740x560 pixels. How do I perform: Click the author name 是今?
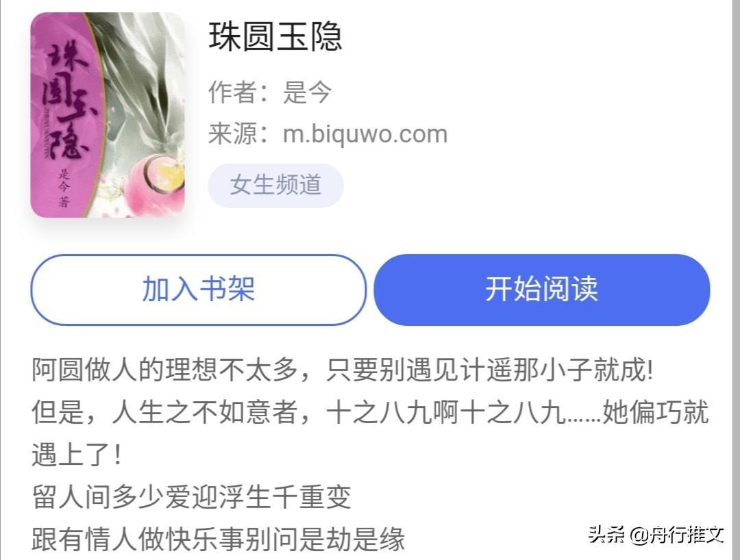[307, 92]
